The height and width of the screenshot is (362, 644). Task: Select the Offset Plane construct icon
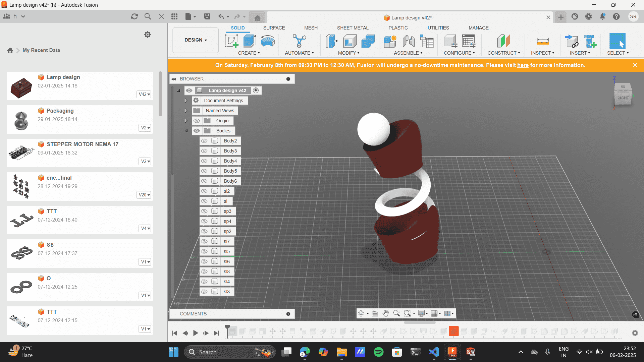[503, 41]
